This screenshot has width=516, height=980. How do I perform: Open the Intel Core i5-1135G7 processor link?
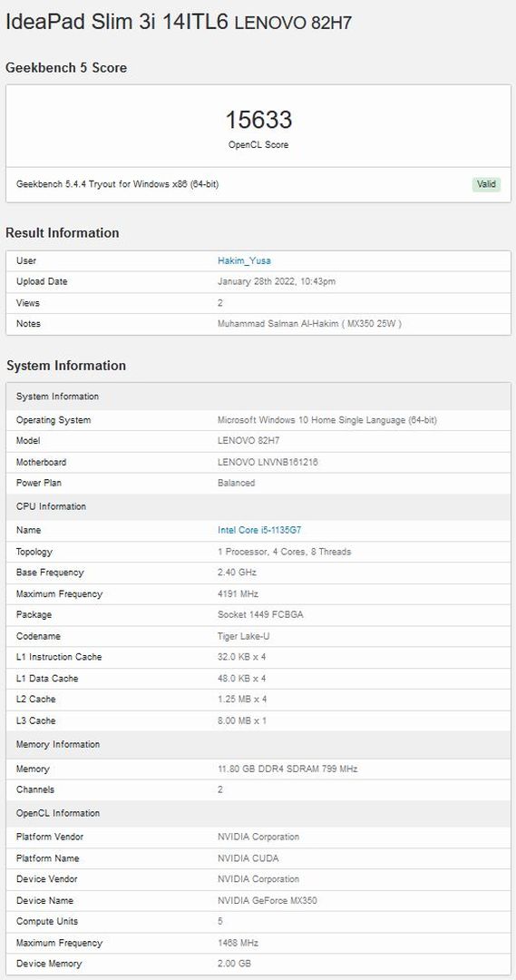259,530
